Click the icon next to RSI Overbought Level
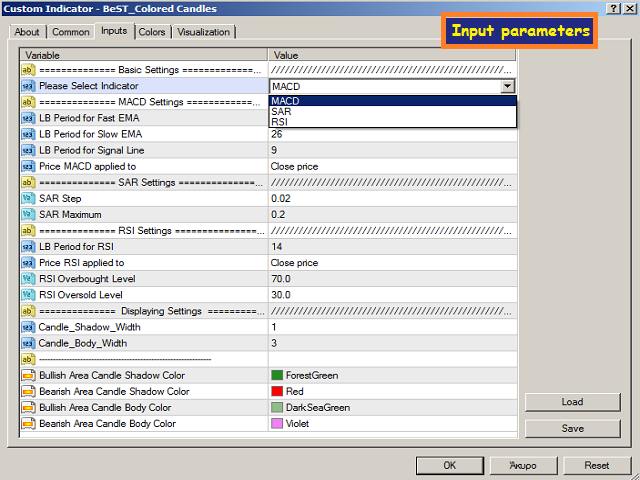This screenshot has width=640, height=480. (28, 278)
